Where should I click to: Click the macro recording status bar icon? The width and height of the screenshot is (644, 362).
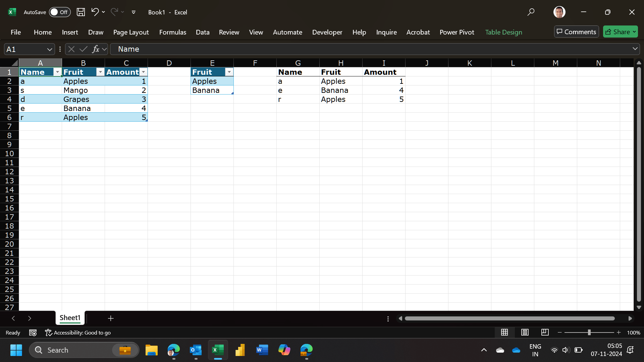33,333
